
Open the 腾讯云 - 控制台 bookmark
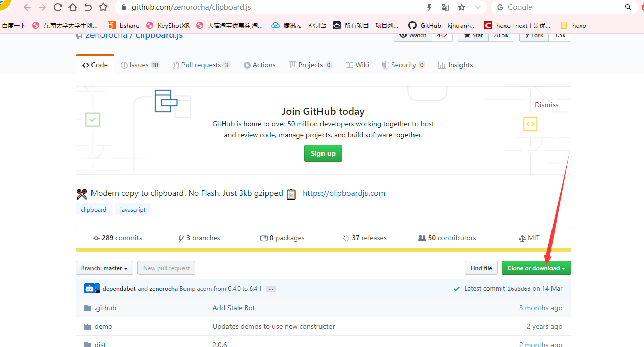click(299, 25)
